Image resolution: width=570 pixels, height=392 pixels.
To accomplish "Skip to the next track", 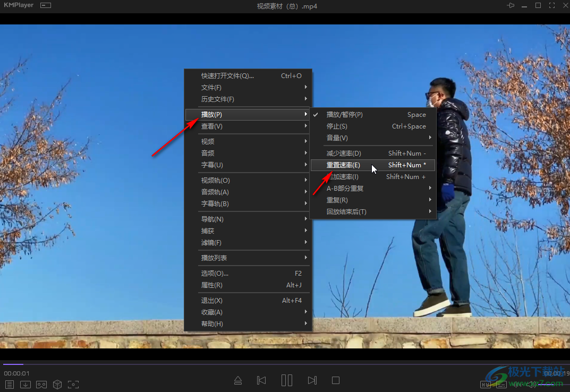I will tap(312, 380).
